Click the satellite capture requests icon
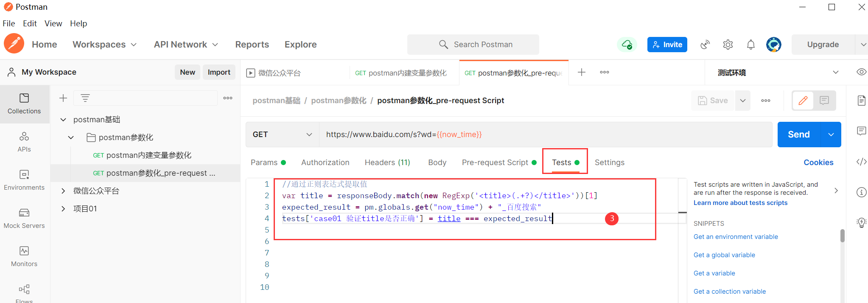Screen dimensions: 868x303 (705, 45)
